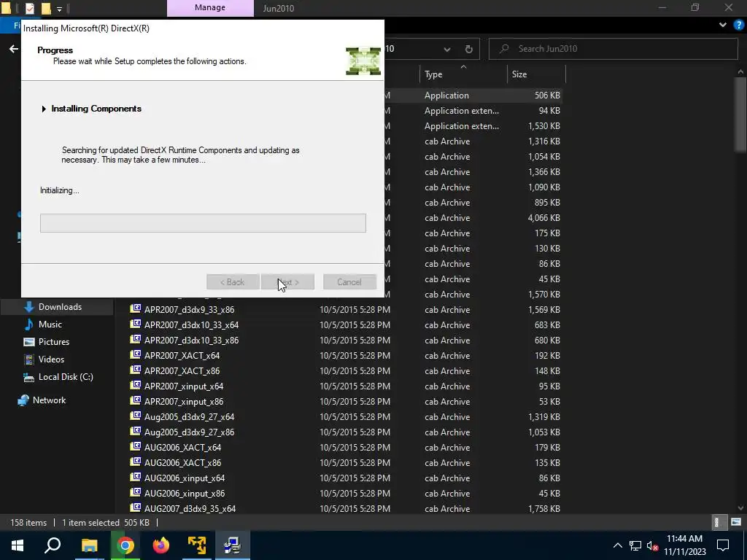Open the taskbar clock and date
747x560 pixels.
[684, 545]
